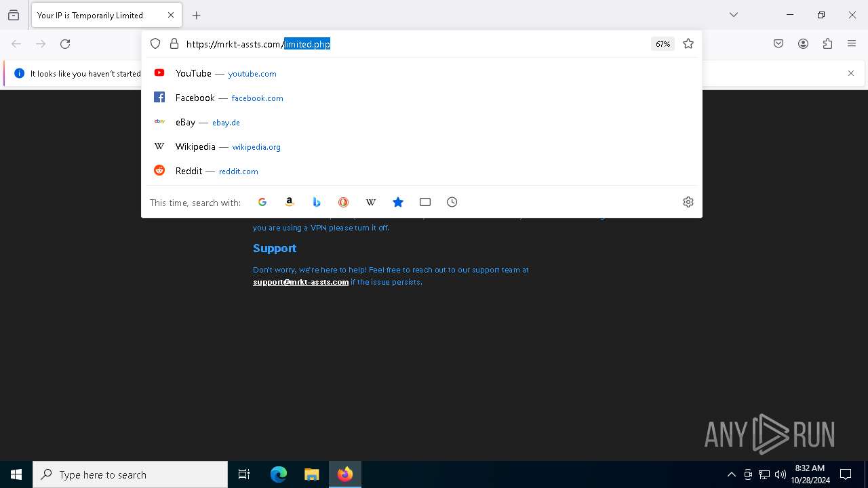Open the list all tabs dropdown

point(734,15)
